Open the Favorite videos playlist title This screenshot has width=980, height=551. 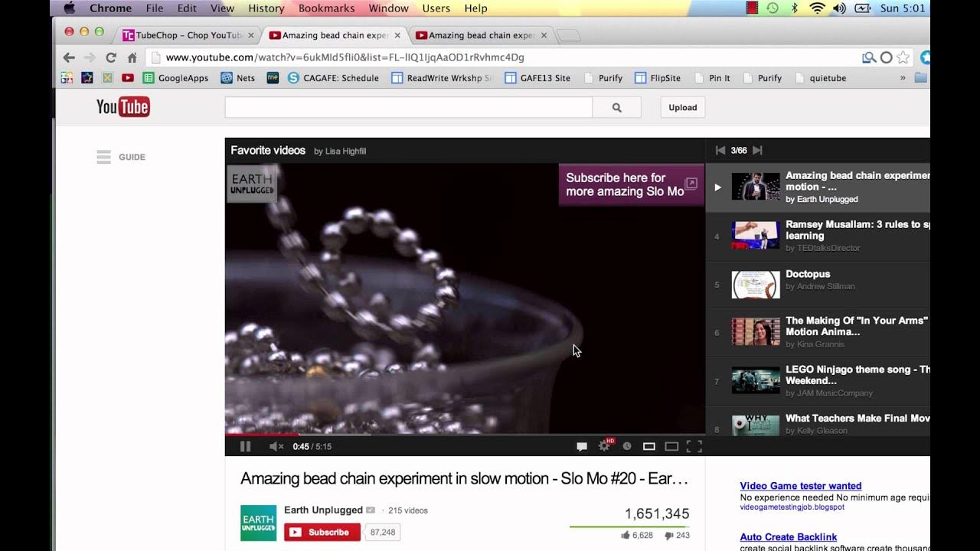268,151
